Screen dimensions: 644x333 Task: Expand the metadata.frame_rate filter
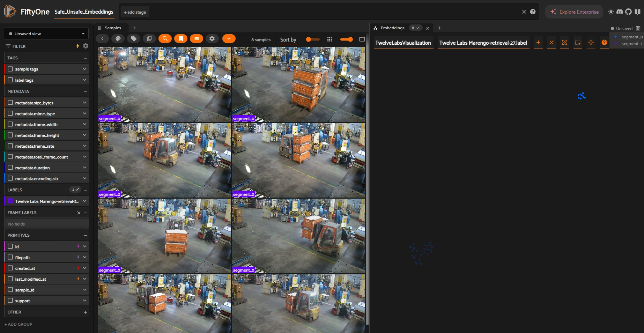(84, 146)
